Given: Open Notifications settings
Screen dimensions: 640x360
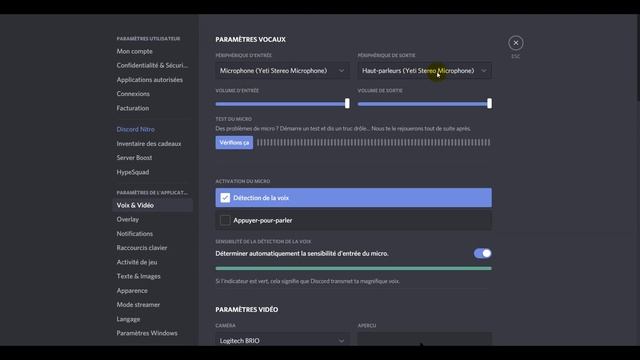Looking at the screenshot, I should coord(135,234).
